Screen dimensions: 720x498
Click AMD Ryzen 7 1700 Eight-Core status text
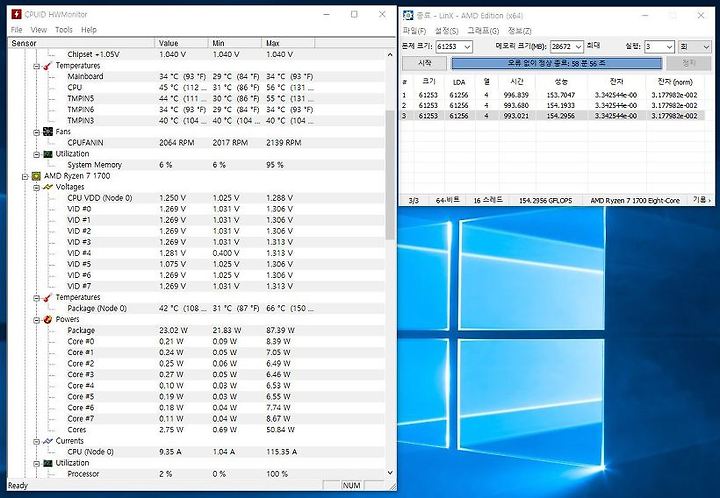pyautogui.click(x=635, y=201)
